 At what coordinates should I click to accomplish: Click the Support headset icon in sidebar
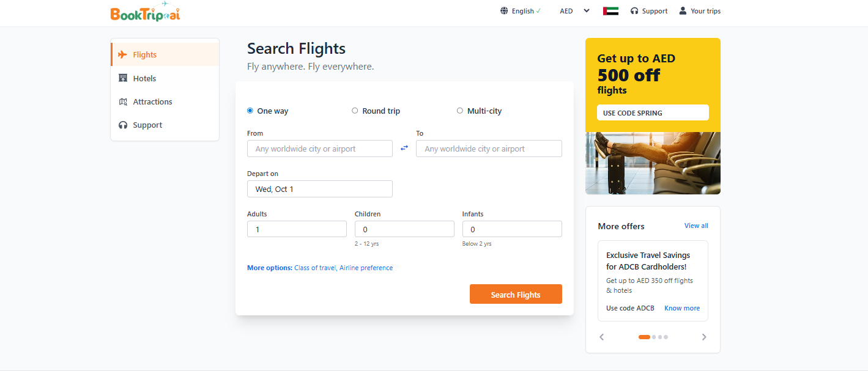point(124,125)
